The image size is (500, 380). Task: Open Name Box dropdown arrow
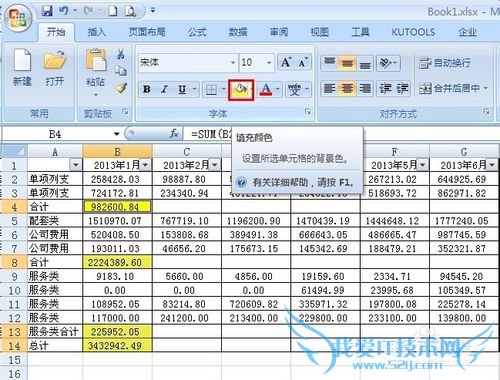116,134
